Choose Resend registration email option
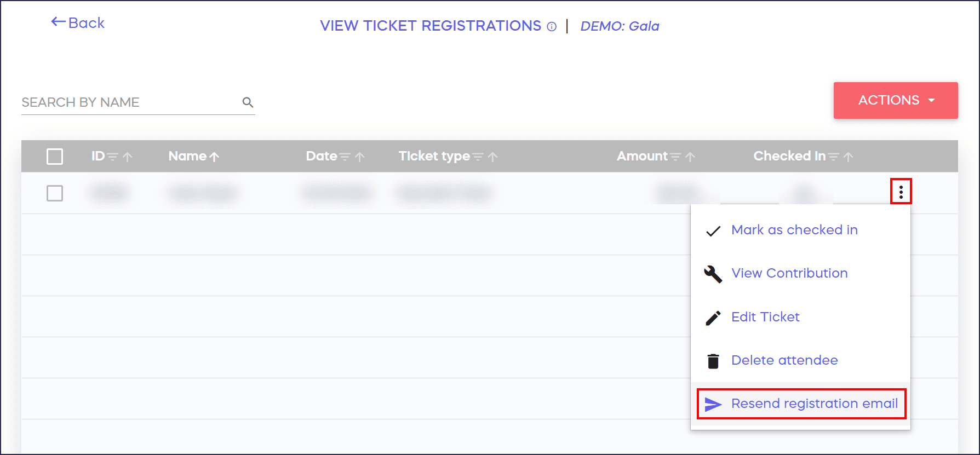Image resolution: width=980 pixels, height=455 pixels. (x=814, y=404)
